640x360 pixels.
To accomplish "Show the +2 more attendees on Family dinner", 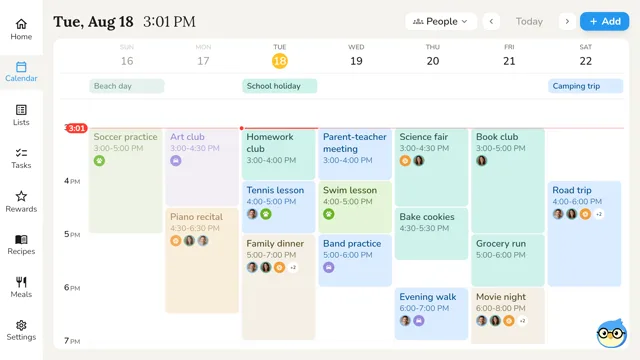I will tap(293, 268).
